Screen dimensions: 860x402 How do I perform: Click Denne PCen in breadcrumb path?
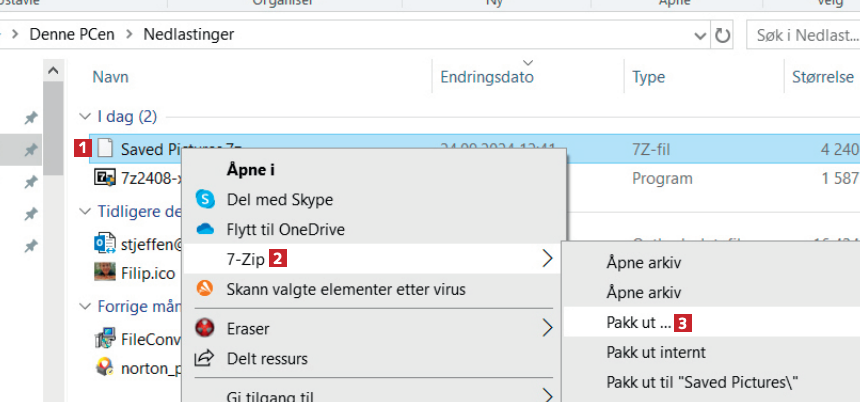click(x=71, y=35)
